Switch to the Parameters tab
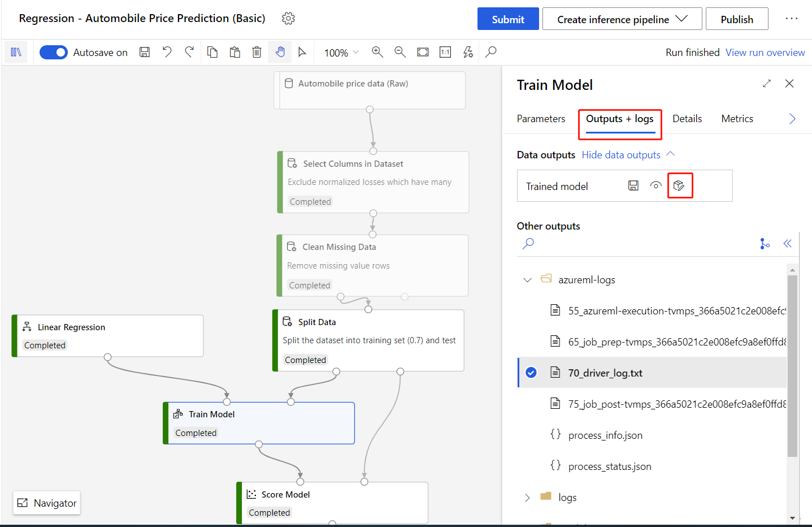The height and width of the screenshot is (527, 812). pos(541,119)
